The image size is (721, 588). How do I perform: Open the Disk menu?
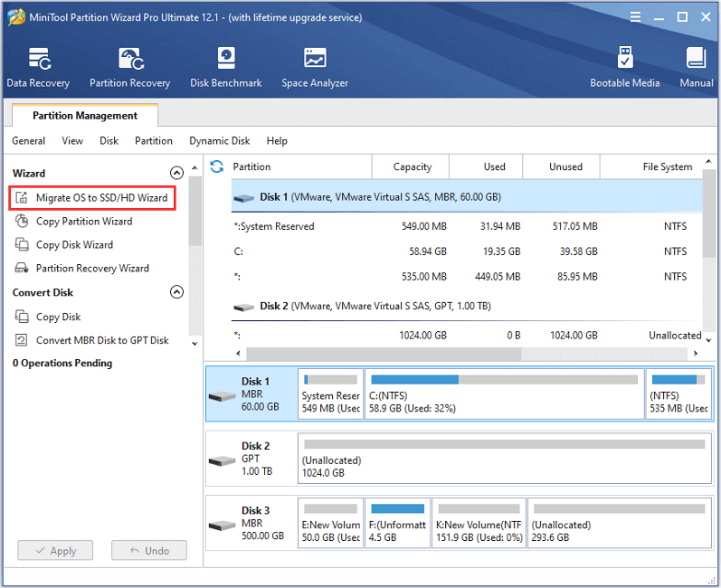pos(109,141)
